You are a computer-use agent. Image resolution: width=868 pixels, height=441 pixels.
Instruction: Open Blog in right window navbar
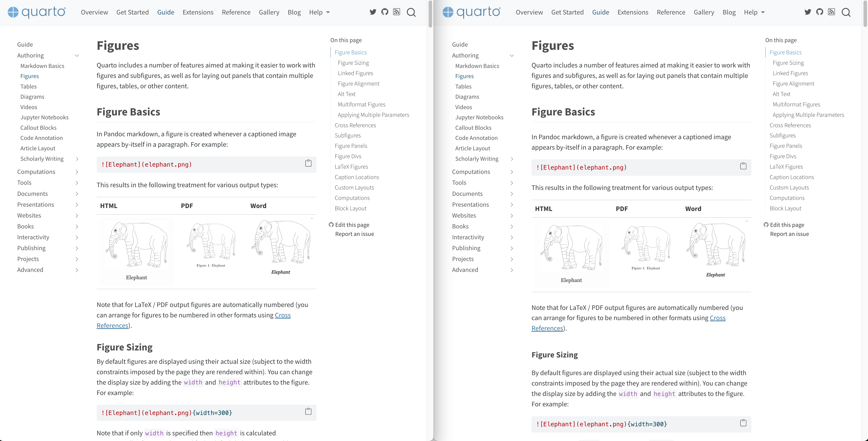(729, 12)
